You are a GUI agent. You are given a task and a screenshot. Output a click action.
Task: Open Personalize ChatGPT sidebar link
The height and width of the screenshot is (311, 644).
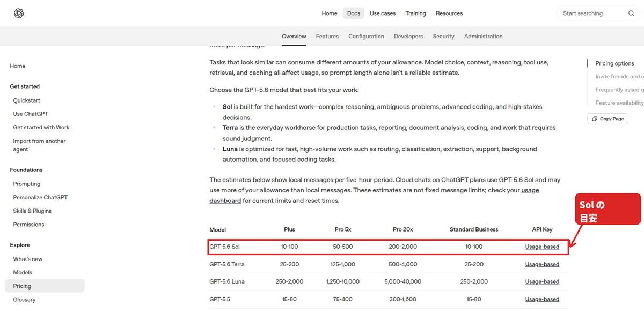pyautogui.click(x=40, y=197)
